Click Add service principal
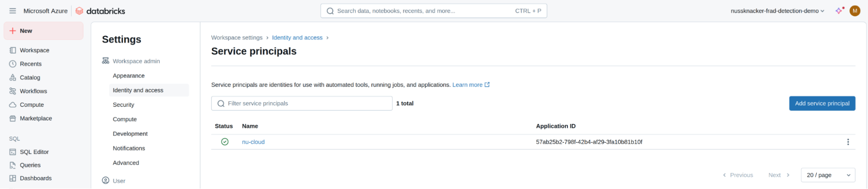This screenshot has width=868, height=189. pos(822,103)
